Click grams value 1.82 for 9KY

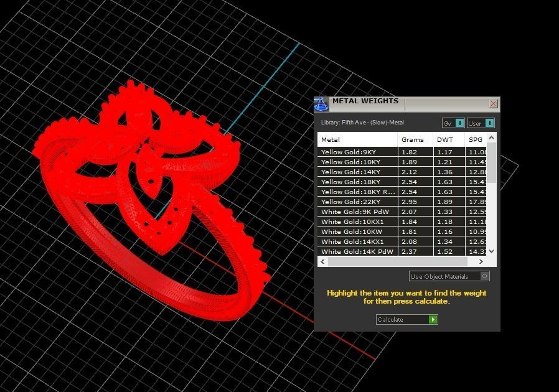tap(409, 152)
